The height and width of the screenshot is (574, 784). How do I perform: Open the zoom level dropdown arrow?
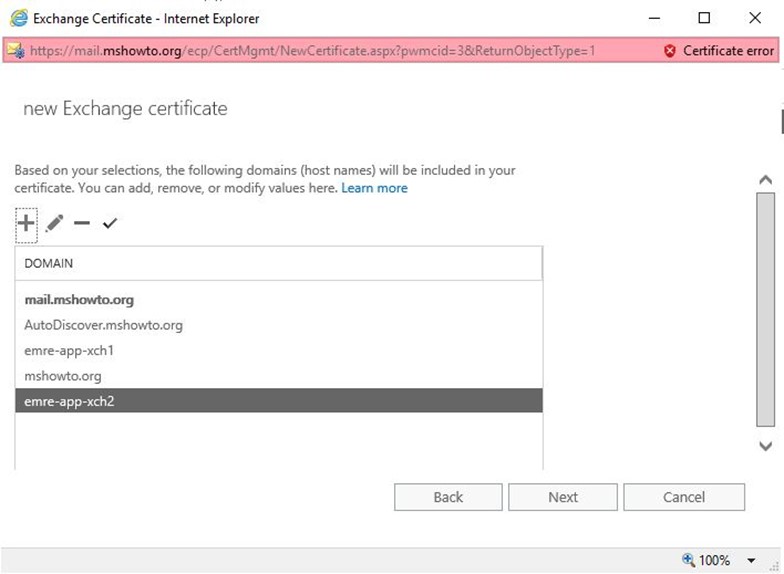(x=751, y=560)
